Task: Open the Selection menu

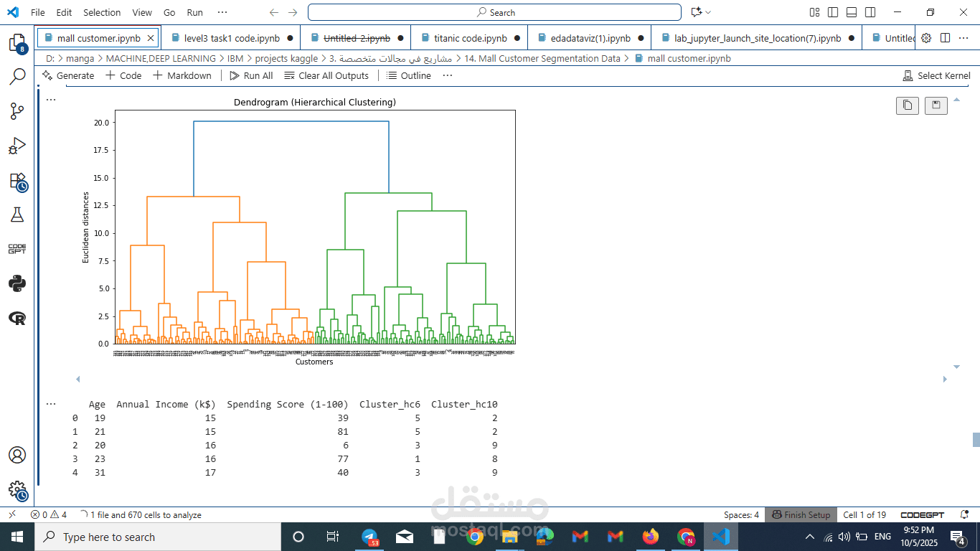Action: 101,12
